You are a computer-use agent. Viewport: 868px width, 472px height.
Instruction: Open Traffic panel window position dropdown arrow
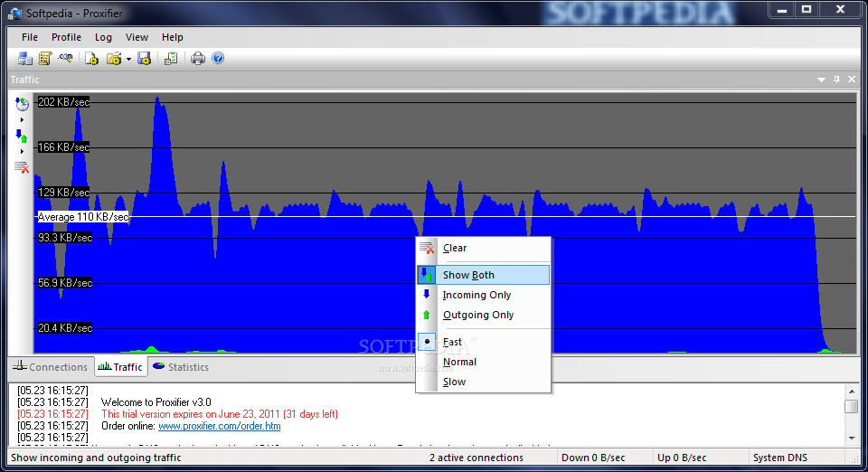coord(822,80)
